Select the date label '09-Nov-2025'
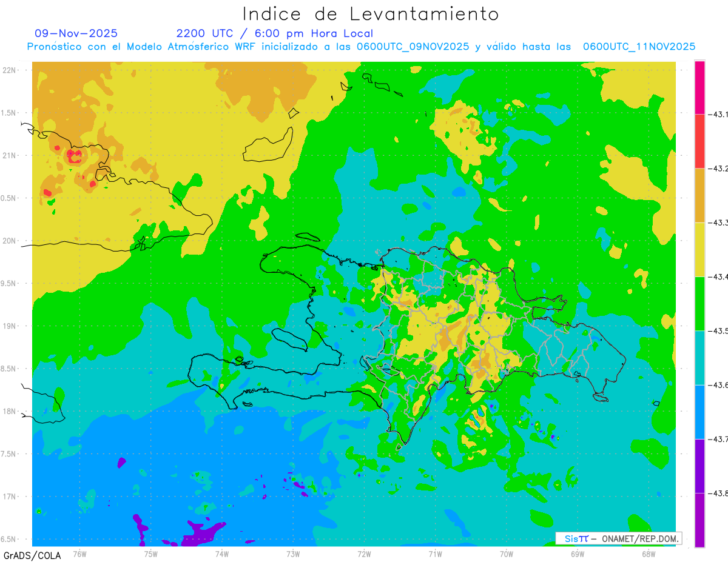This screenshot has width=728, height=562. 76,33
